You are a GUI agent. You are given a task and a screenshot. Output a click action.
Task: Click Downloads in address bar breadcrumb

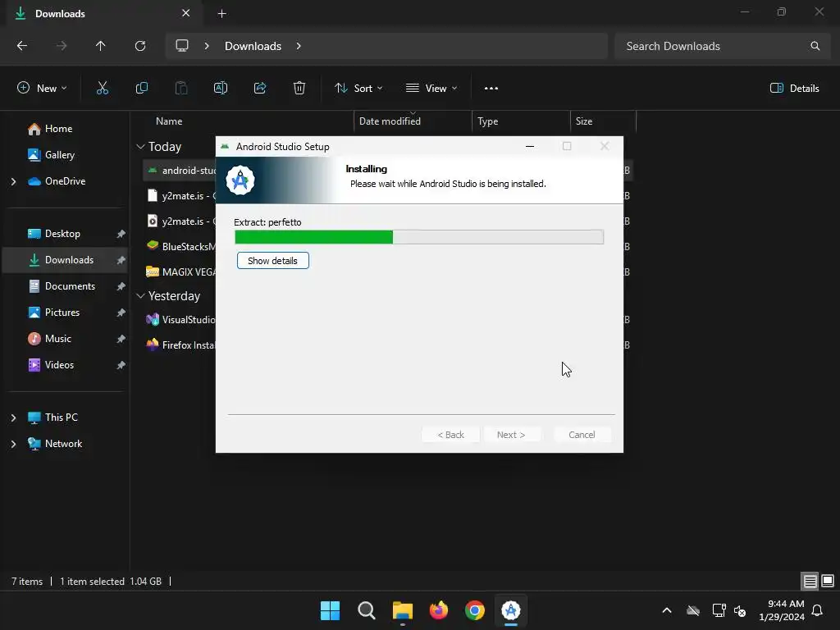253,46
